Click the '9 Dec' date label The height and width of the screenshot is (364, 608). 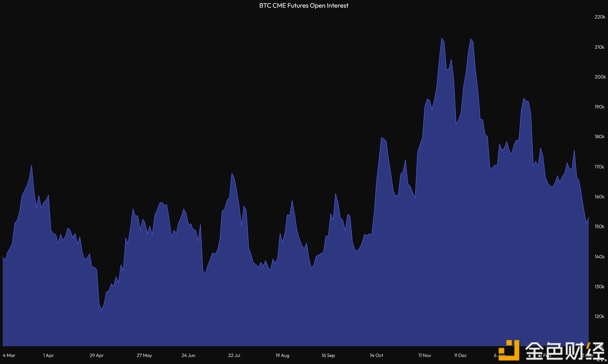[x=460, y=355]
